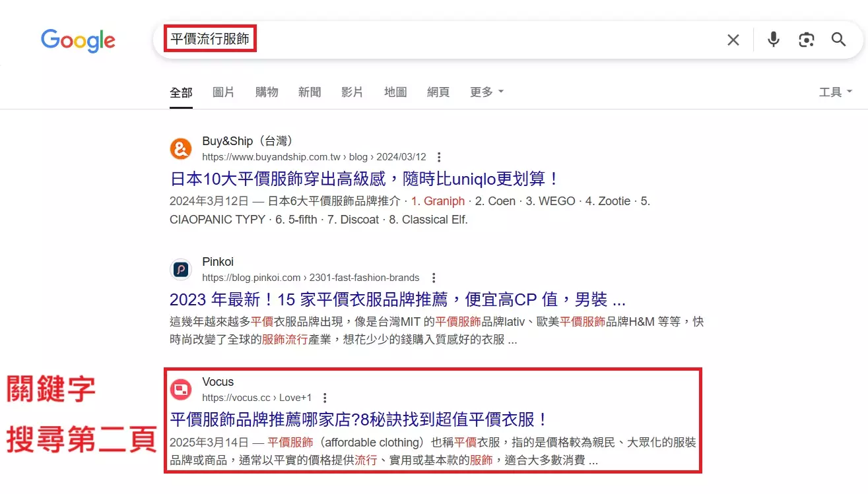
Task: Click the Buy&Ship site favicon
Action: (181, 149)
